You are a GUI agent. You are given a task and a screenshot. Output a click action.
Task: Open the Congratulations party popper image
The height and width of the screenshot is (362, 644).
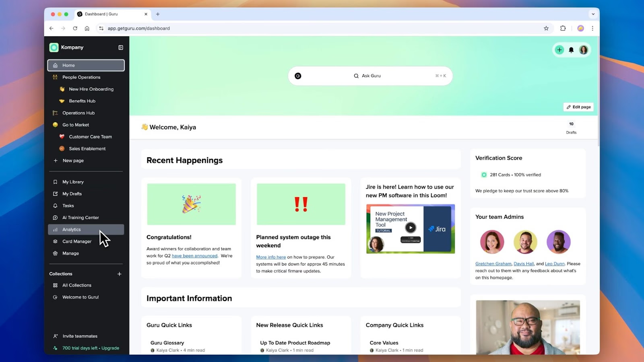click(x=191, y=204)
